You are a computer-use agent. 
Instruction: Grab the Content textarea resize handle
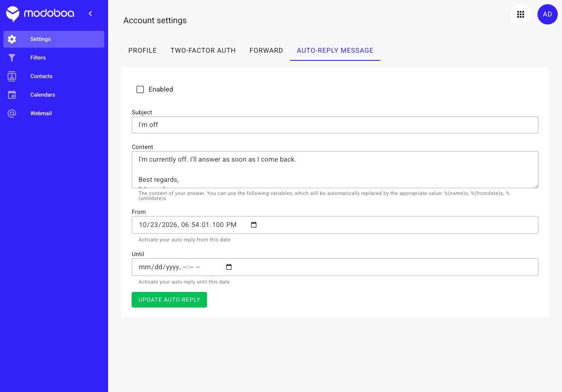[535, 185]
